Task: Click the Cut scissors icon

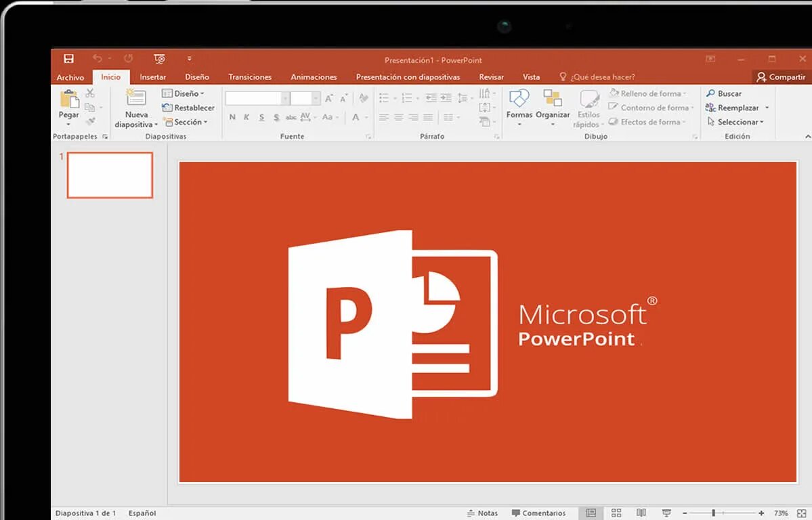Action: point(90,93)
